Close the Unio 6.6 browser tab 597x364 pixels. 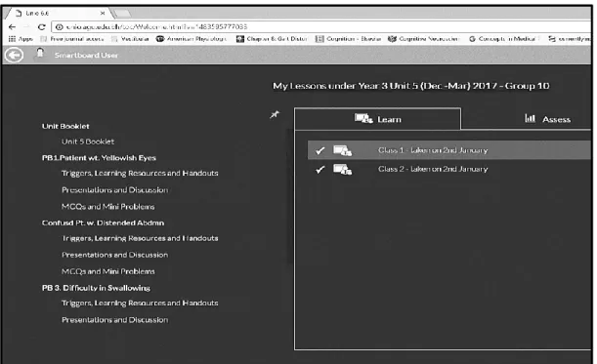point(103,14)
